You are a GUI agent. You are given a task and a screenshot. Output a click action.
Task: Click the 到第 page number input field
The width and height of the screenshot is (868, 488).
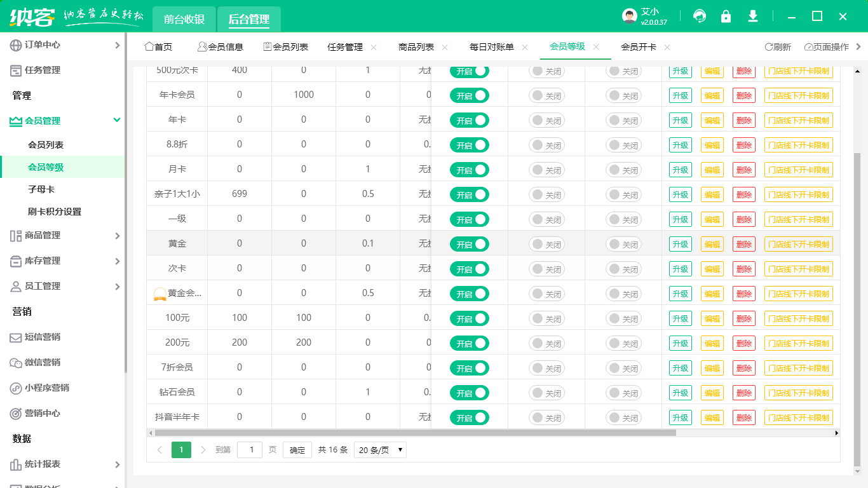(250, 449)
